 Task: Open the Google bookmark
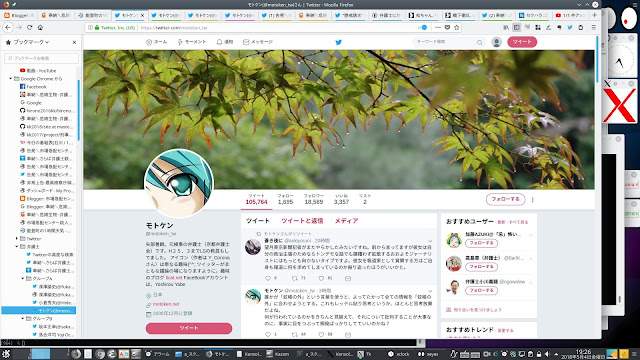pyautogui.click(x=31, y=102)
